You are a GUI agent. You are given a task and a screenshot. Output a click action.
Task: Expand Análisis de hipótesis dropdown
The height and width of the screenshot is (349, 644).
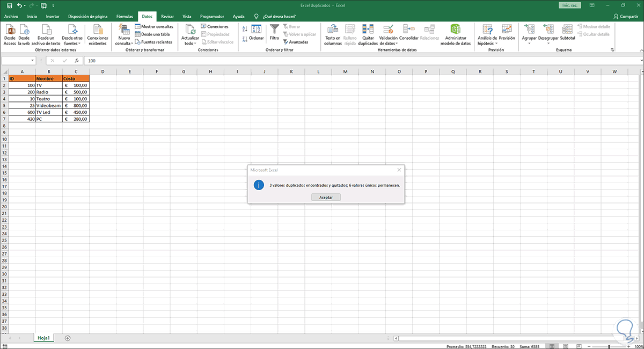(x=496, y=43)
